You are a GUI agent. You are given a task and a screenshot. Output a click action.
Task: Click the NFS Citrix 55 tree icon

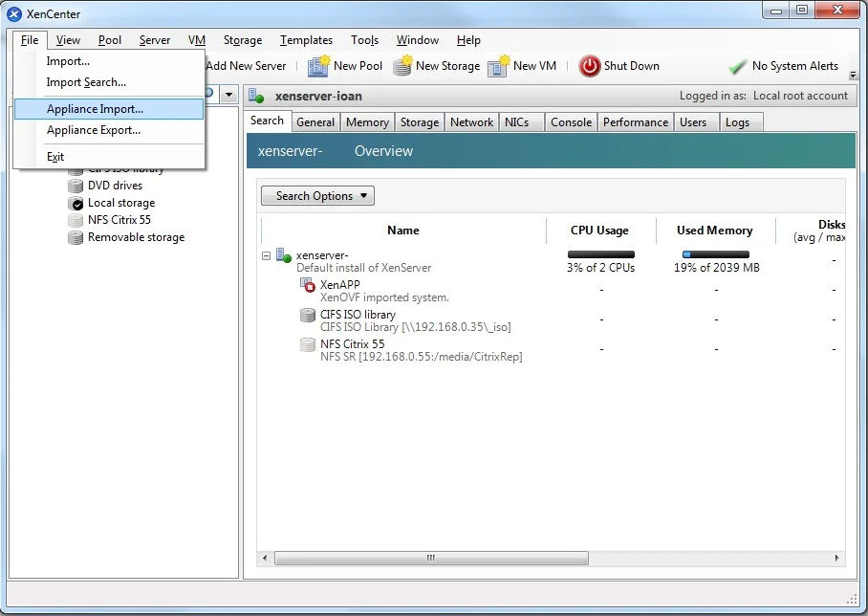click(x=76, y=220)
